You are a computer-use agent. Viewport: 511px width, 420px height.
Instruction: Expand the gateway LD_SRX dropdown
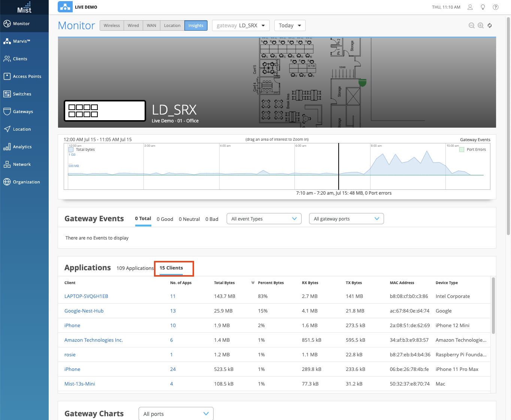point(241,25)
